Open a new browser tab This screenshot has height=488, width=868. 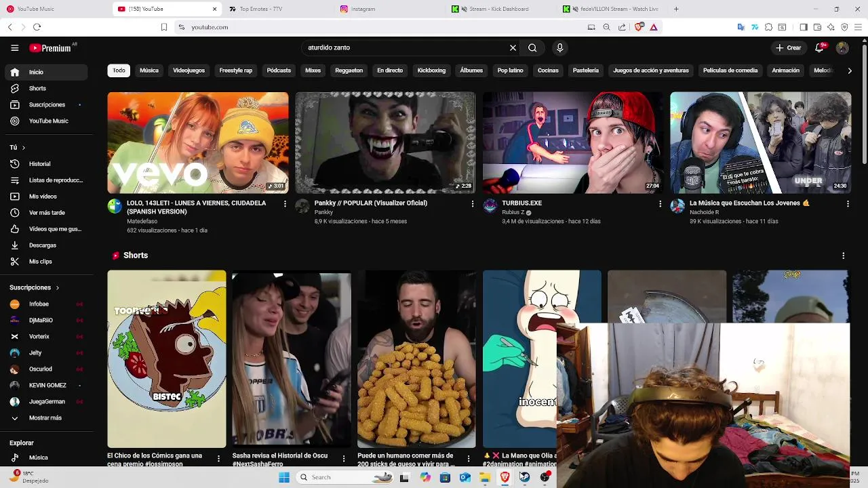(676, 9)
